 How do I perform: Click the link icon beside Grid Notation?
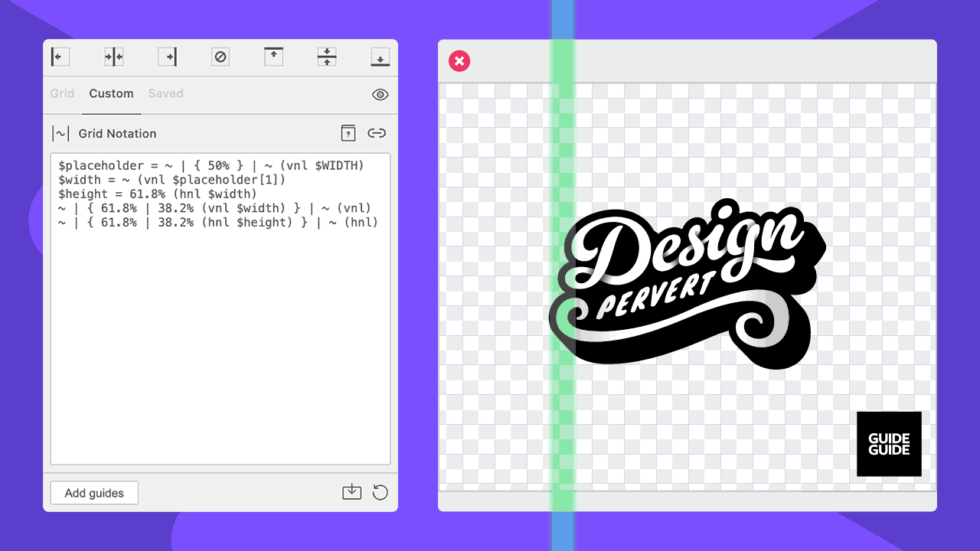376,133
